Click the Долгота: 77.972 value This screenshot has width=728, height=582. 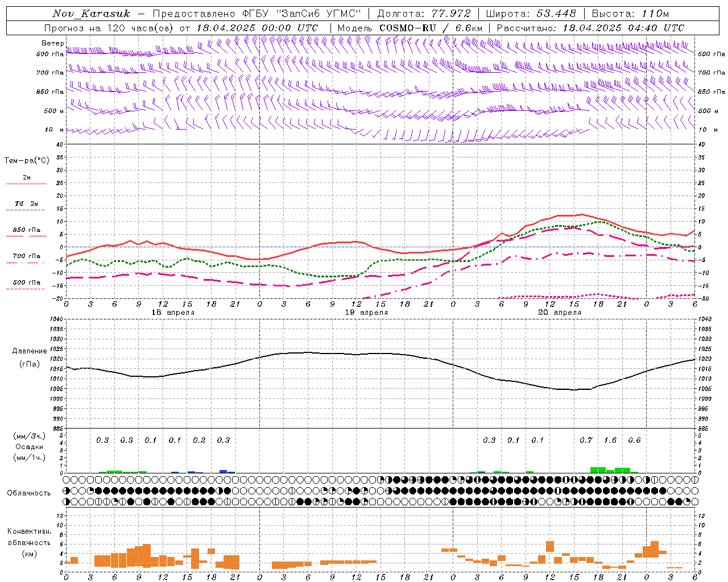(424, 14)
